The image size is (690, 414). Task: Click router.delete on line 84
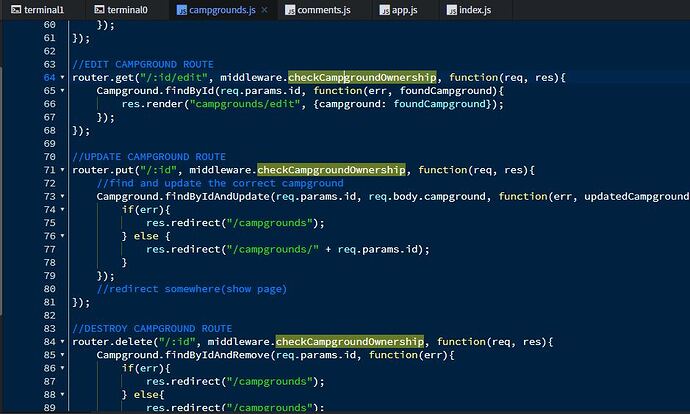112,341
